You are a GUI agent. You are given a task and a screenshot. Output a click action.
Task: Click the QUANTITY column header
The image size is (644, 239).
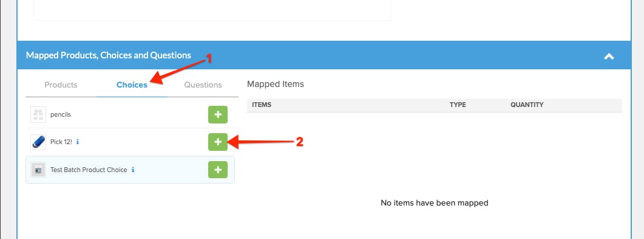(x=527, y=105)
